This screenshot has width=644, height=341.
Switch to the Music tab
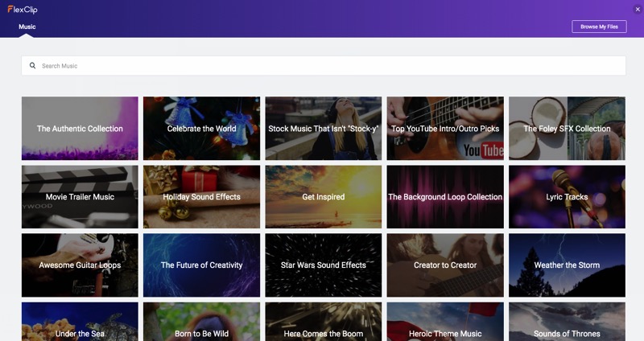click(27, 27)
